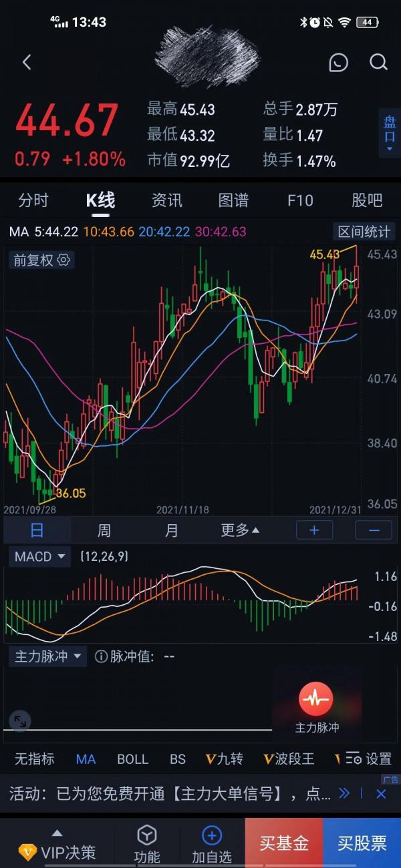This screenshot has width=401, height=868.
Task: Tap the 买基金 button
Action: 284,843
